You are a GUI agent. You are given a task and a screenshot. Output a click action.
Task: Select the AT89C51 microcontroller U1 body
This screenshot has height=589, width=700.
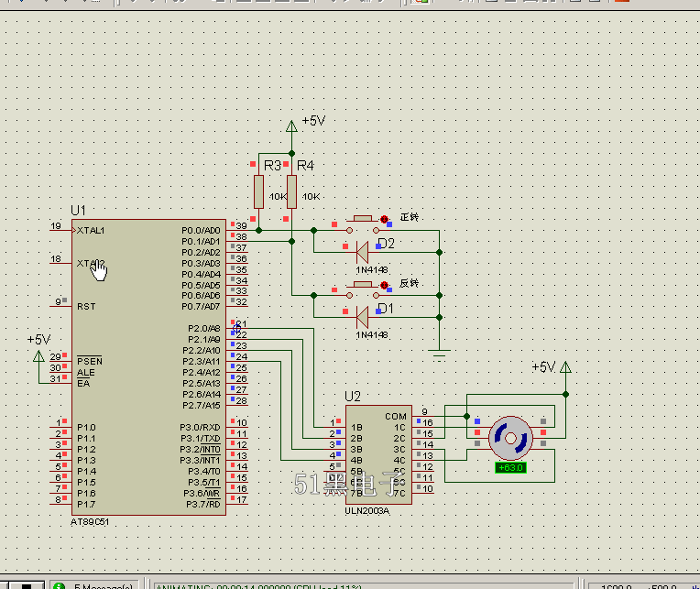(x=148, y=366)
